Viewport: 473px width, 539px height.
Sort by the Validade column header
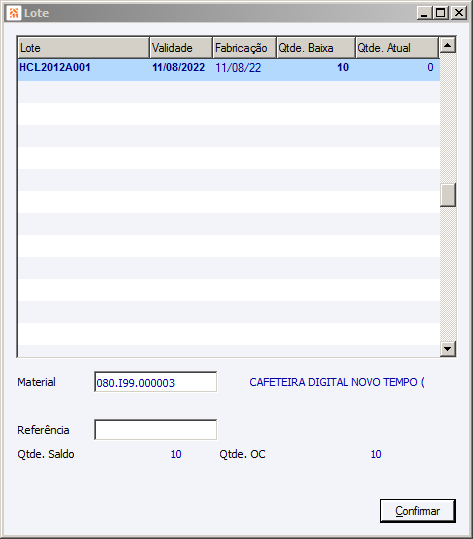click(181, 48)
